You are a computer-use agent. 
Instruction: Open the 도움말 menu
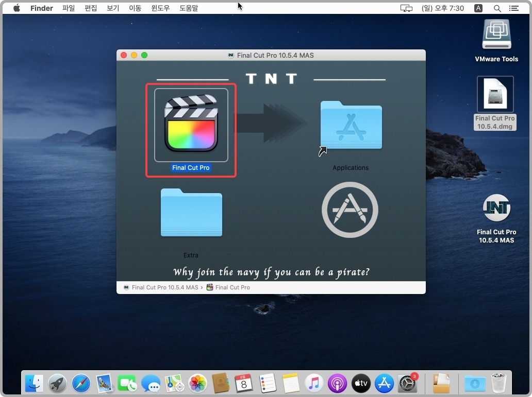coord(189,8)
